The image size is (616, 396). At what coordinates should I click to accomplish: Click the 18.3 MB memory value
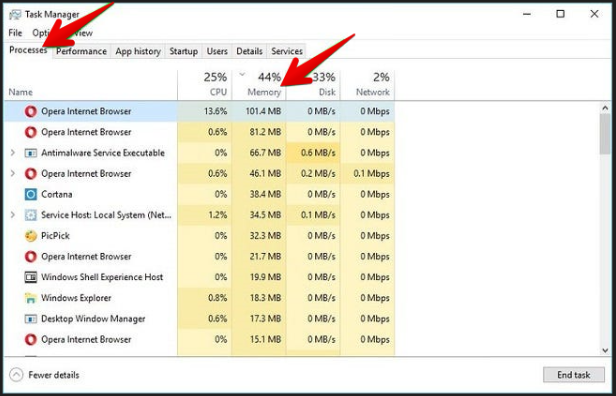point(265,298)
